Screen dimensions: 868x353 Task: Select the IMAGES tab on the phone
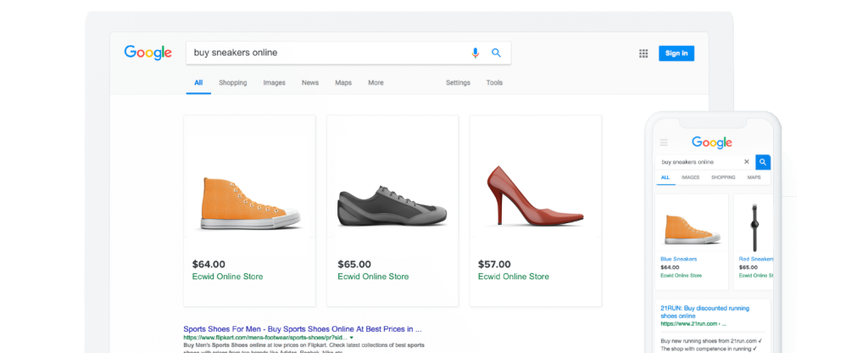coord(690,177)
